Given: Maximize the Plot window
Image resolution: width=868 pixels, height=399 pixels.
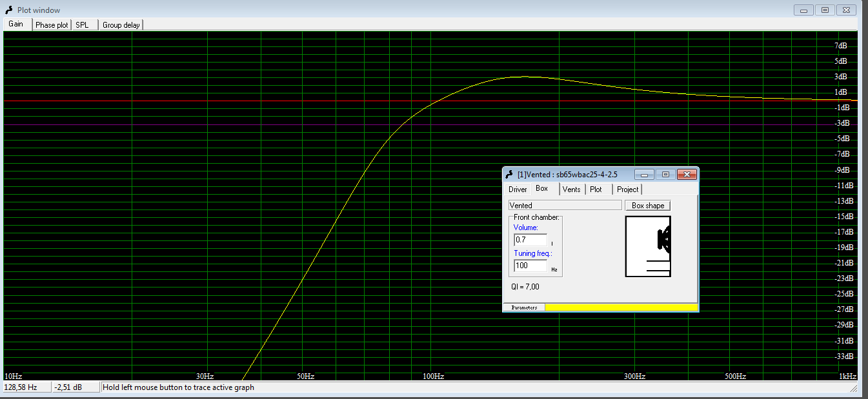Looking at the screenshot, I should pyautogui.click(x=825, y=10).
